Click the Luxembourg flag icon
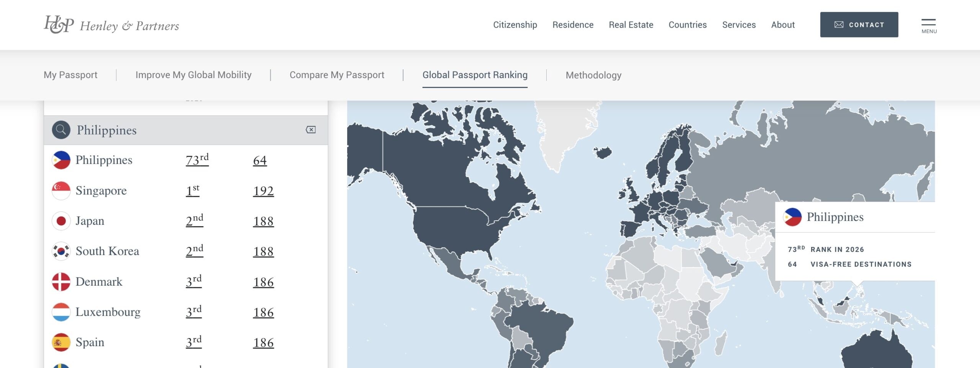980x368 pixels. pyautogui.click(x=61, y=312)
